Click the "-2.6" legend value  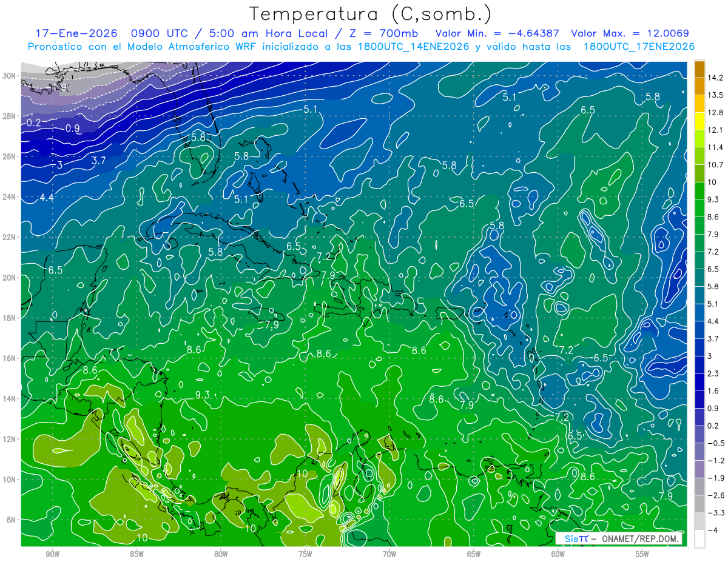point(715,495)
